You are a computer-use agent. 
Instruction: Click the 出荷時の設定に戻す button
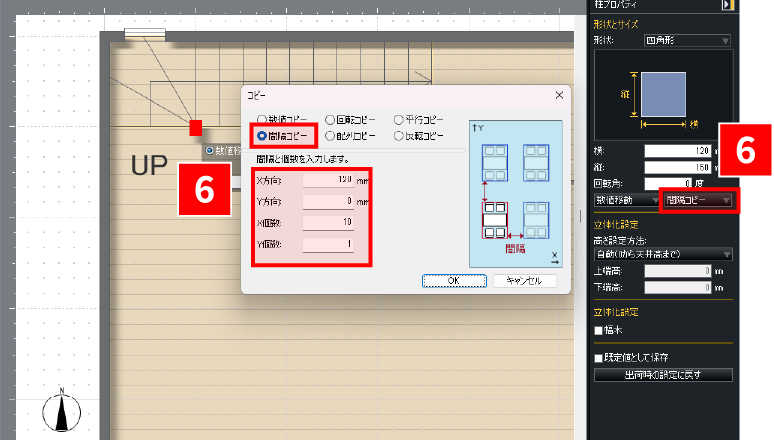(x=663, y=375)
